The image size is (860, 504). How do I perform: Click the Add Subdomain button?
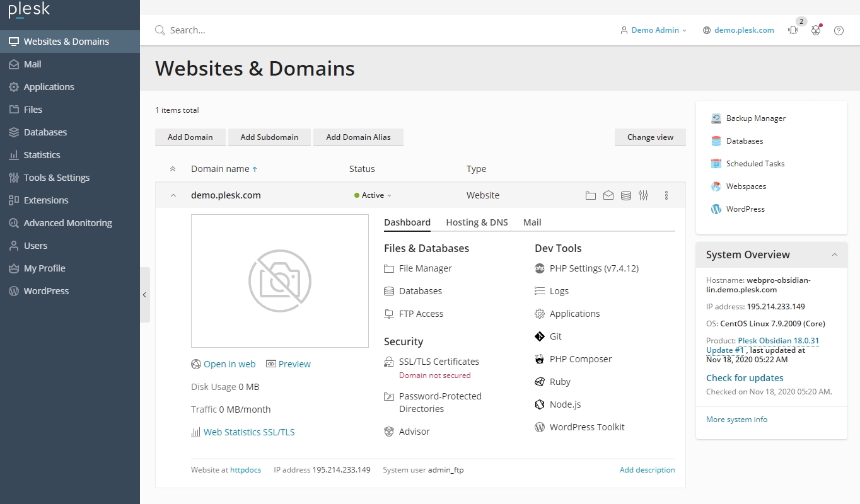(269, 137)
